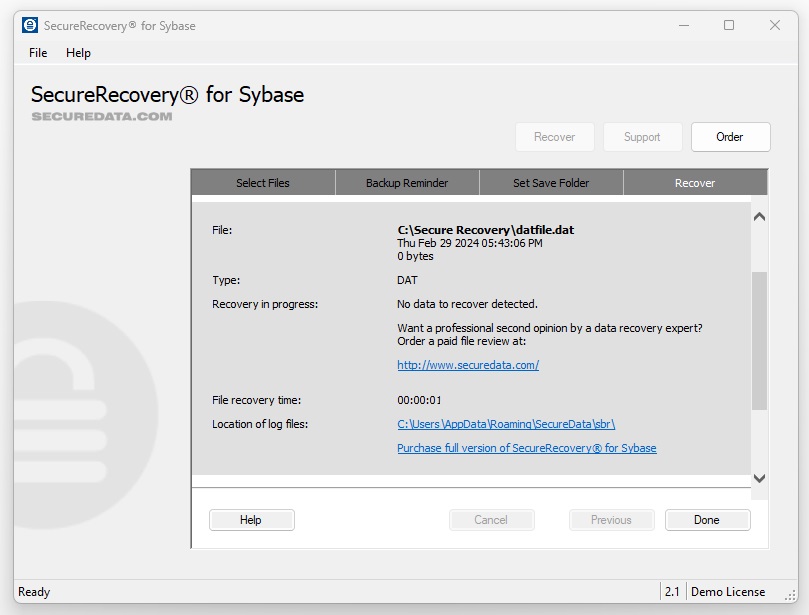Click the vertical scrollbar thumb in results panel
809x615 pixels.
click(x=759, y=340)
